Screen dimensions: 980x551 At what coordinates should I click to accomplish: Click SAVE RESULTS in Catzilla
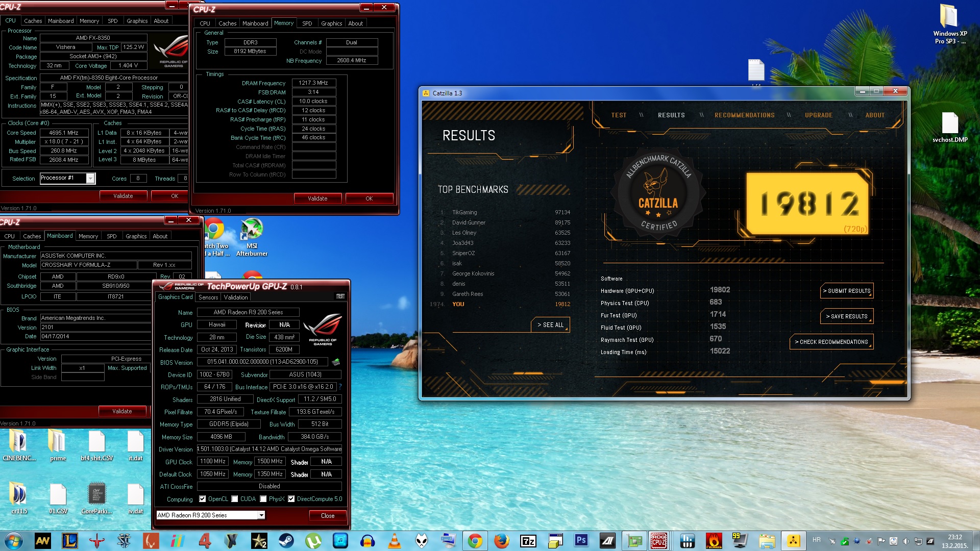847,316
